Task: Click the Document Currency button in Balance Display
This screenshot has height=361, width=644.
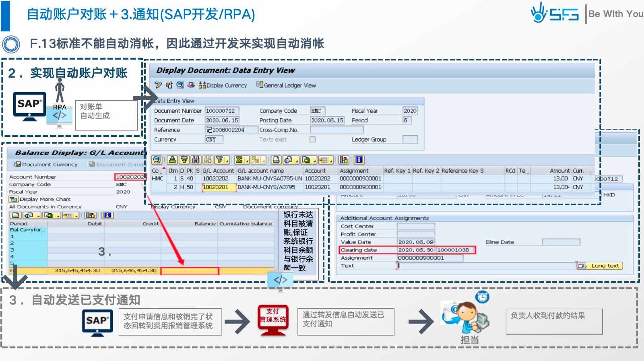Action: (x=46, y=164)
